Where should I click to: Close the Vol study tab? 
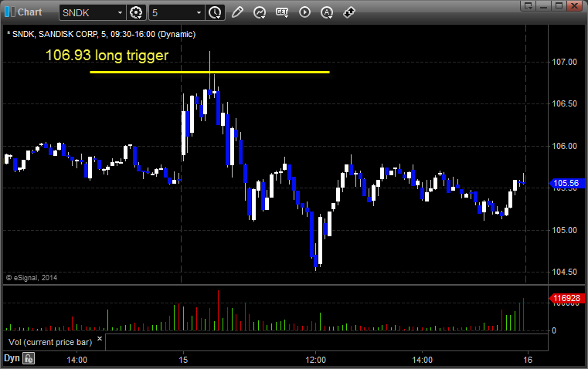click(100, 339)
